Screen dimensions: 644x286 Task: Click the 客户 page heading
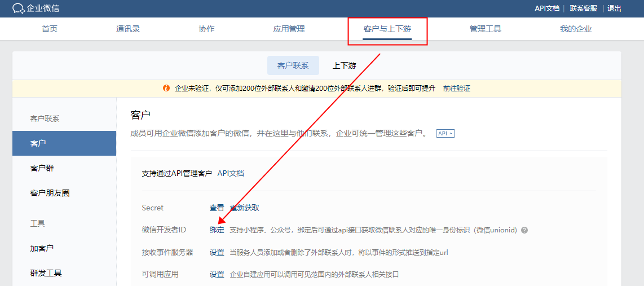point(140,115)
